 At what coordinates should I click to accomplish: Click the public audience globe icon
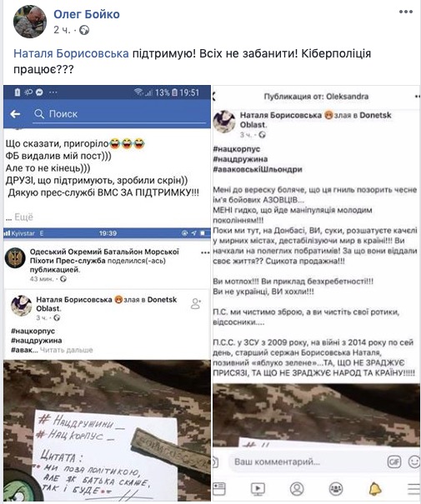coord(84,30)
